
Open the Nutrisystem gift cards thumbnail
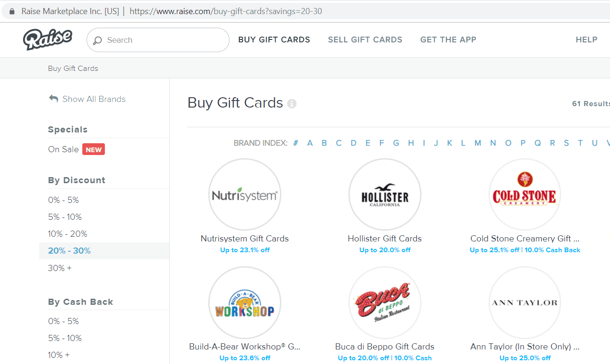pyautogui.click(x=245, y=194)
